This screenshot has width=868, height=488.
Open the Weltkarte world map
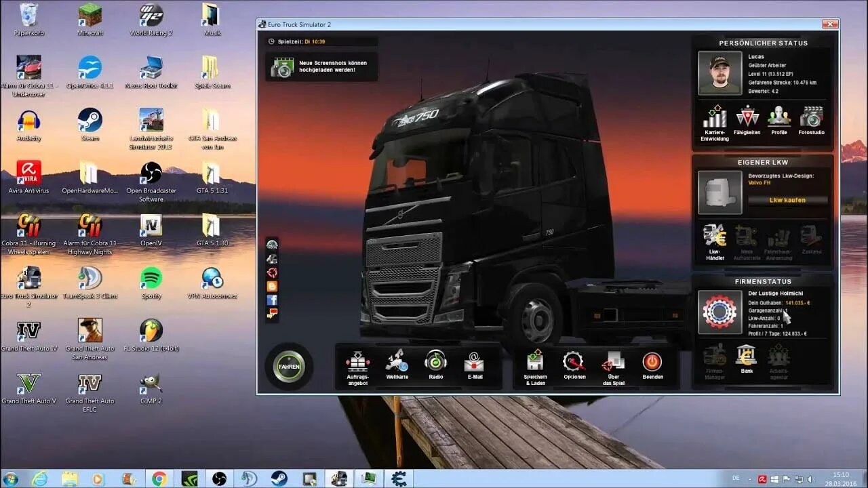coord(397,366)
